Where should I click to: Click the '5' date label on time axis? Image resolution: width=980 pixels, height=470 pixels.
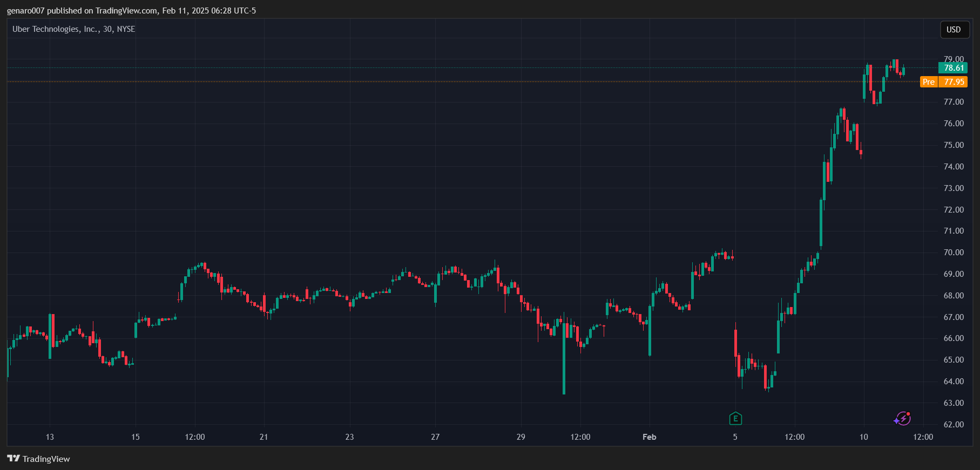click(x=735, y=437)
